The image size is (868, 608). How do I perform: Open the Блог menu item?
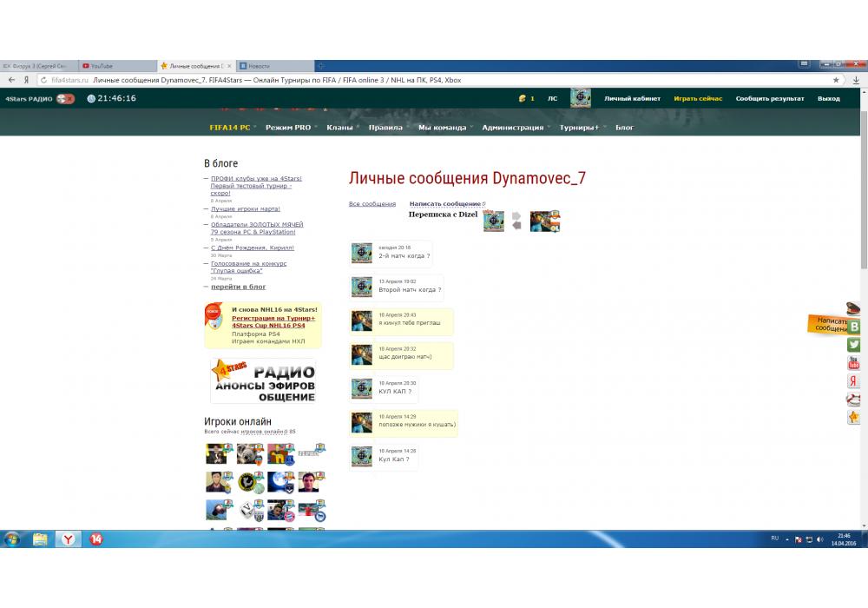click(624, 128)
